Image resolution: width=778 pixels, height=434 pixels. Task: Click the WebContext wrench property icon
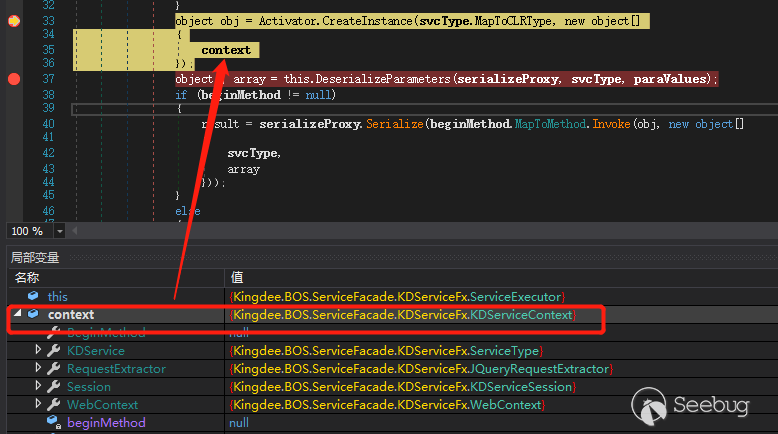pyautogui.click(x=54, y=404)
